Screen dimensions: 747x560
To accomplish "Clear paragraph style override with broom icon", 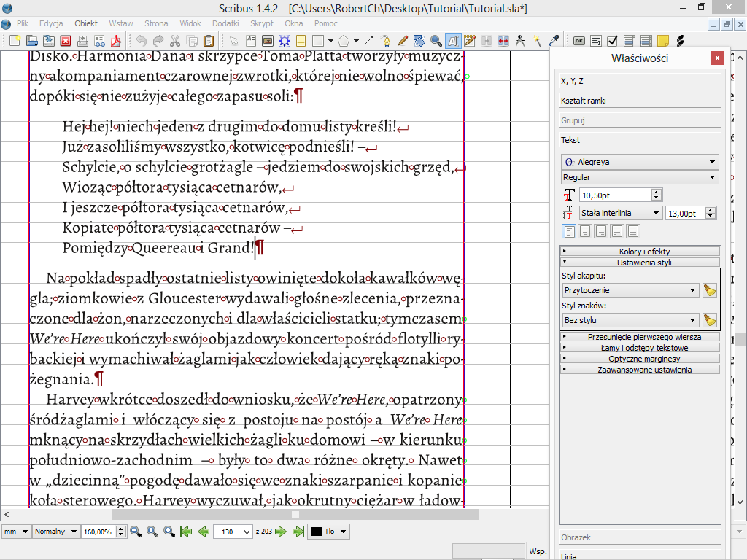I will pyautogui.click(x=709, y=291).
